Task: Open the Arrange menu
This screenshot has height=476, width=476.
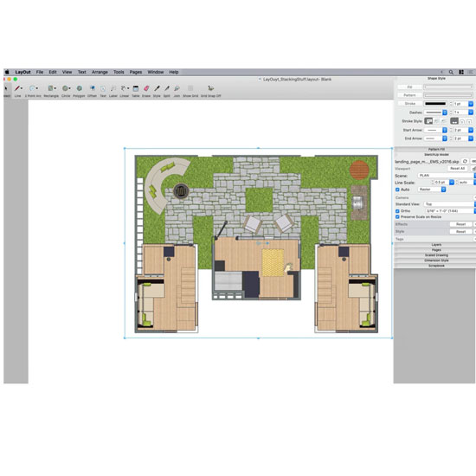Action: click(100, 72)
